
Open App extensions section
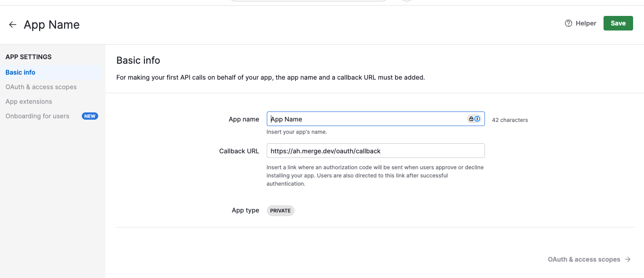tap(29, 101)
